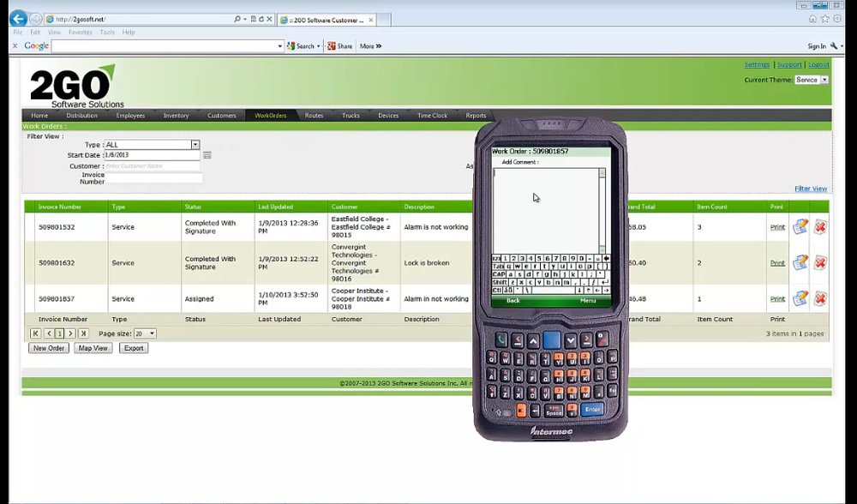The height and width of the screenshot is (504, 857).
Task: Tap the backspace key on handheld on-screen keyboard
Action: coord(606,259)
